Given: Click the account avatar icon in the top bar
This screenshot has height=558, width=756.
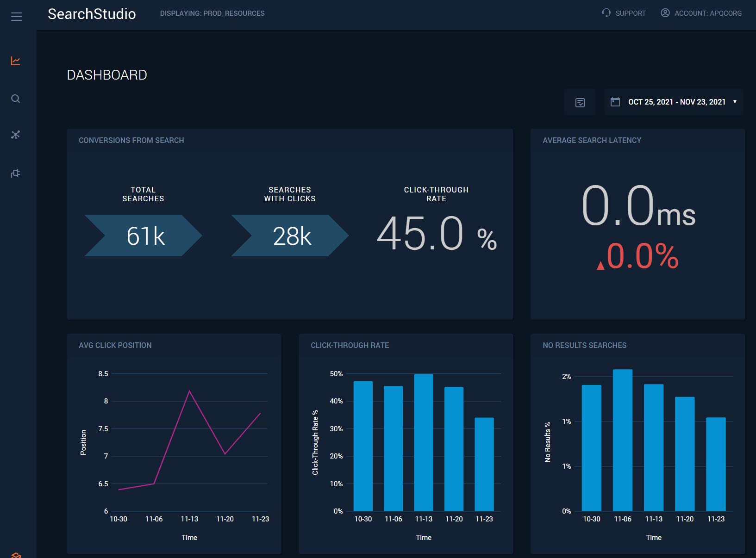Looking at the screenshot, I should click(x=665, y=13).
